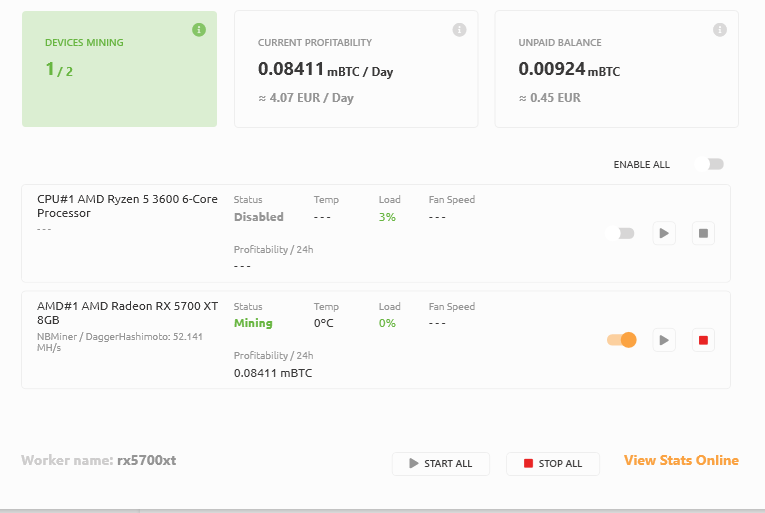Click the STOP ALL button
This screenshot has height=513, width=765.
click(x=553, y=464)
